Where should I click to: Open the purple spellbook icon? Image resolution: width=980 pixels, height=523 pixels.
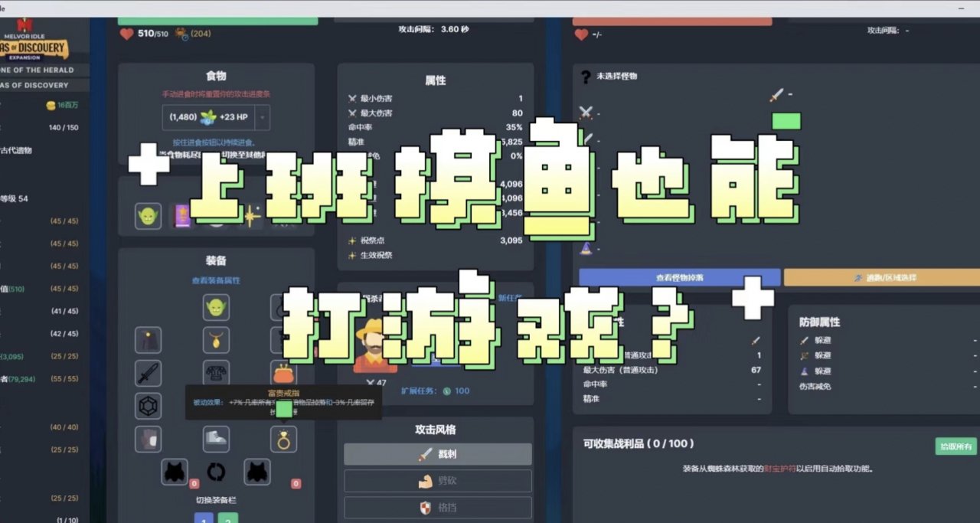(x=182, y=216)
